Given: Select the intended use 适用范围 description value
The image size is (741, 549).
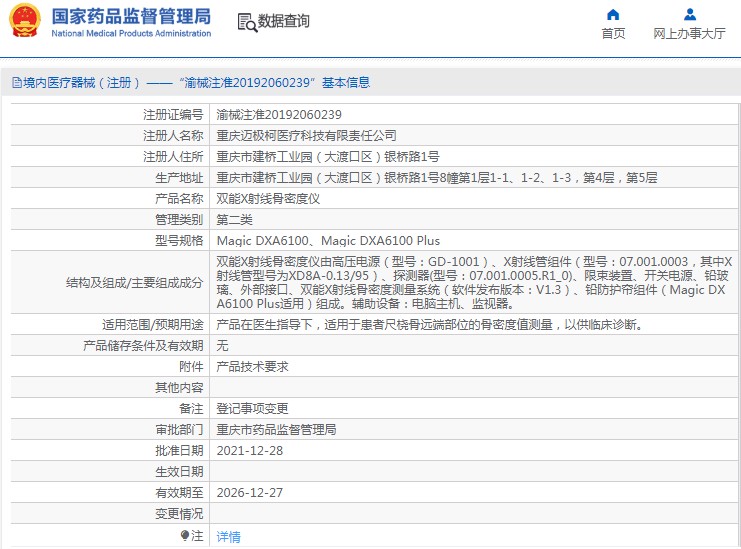Looking at the screenshot, I should (x=429, y=325).
